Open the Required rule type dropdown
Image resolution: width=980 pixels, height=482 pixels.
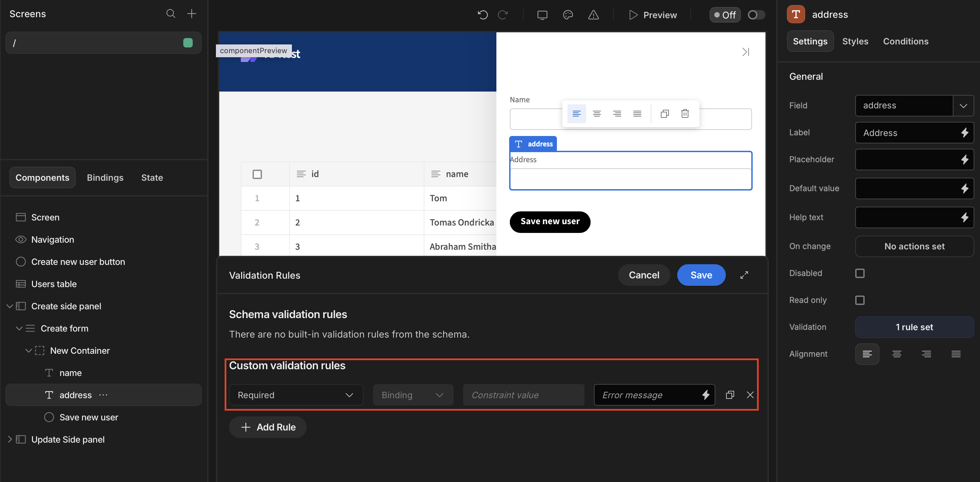(x=296, y=395)
